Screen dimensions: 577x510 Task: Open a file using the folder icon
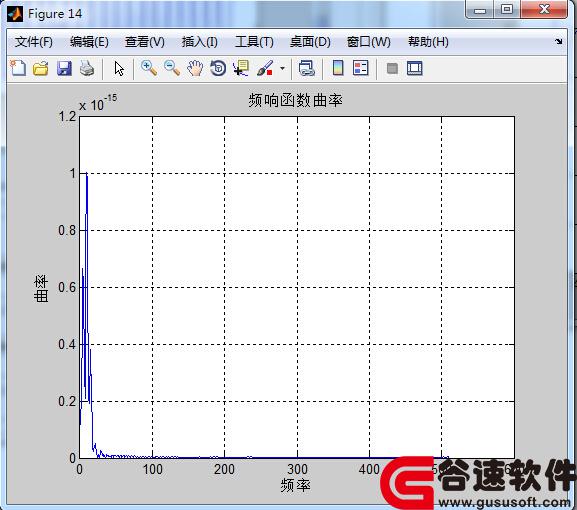pyautogui.click(x=40, y=68)
